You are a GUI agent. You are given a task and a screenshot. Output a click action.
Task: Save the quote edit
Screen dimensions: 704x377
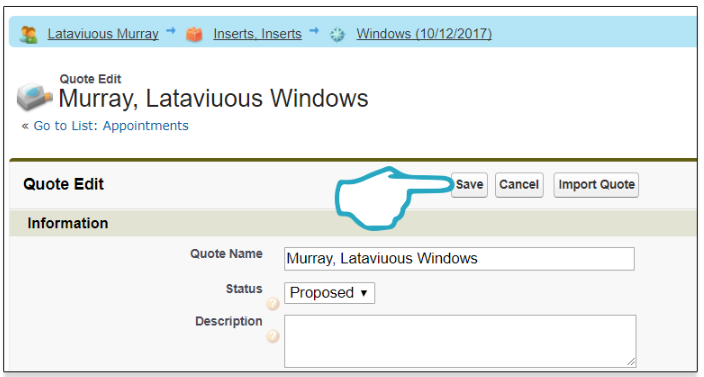469,184
